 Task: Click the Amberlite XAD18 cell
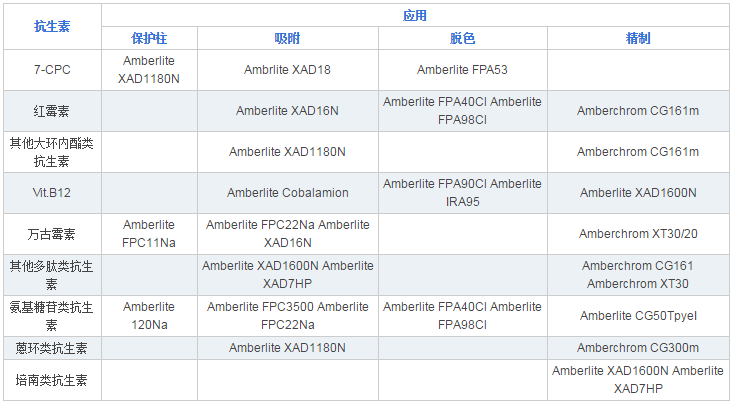[x=287, y=70]
